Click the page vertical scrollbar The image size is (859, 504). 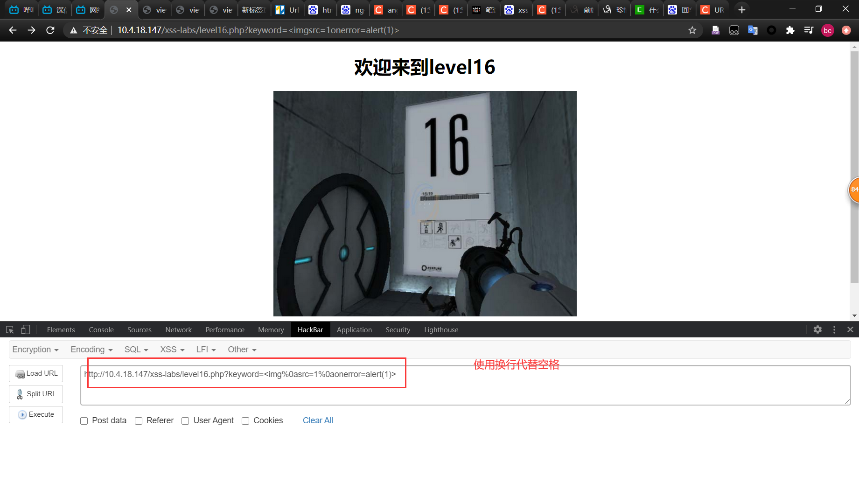coord(854,167)
